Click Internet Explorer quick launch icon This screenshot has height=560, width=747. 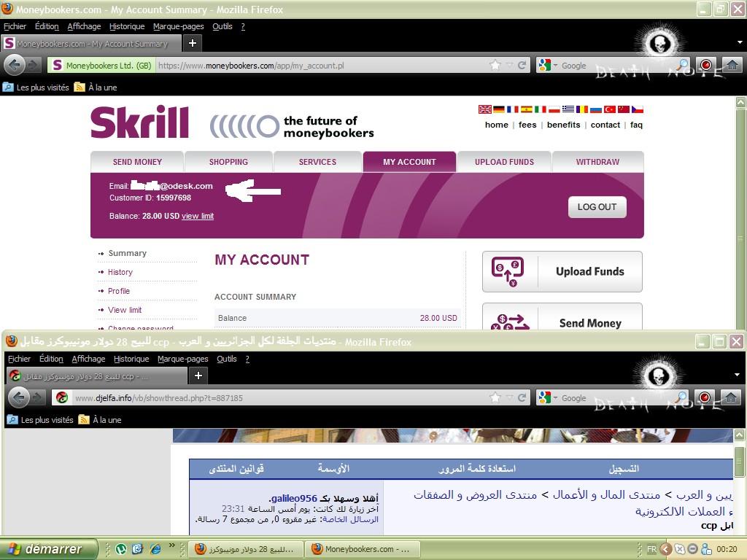155,549
